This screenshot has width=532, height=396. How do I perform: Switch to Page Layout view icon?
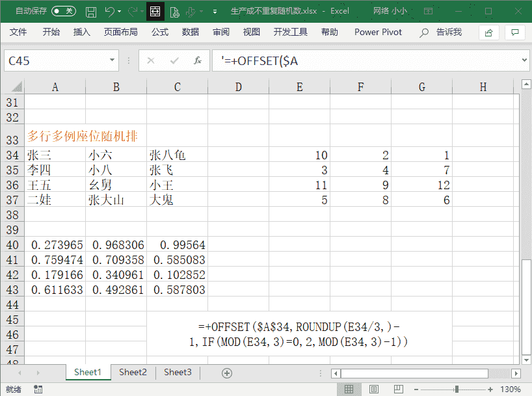coord(374,389)
